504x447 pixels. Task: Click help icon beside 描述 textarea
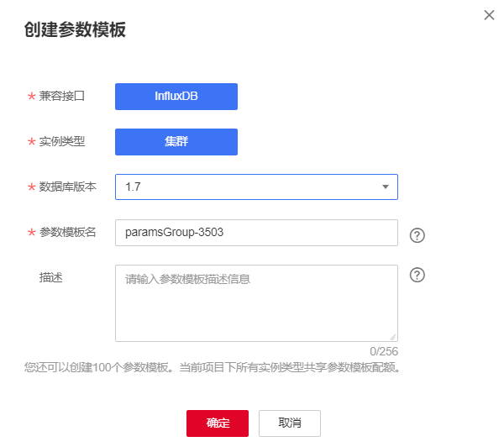[x=417, y=275]
